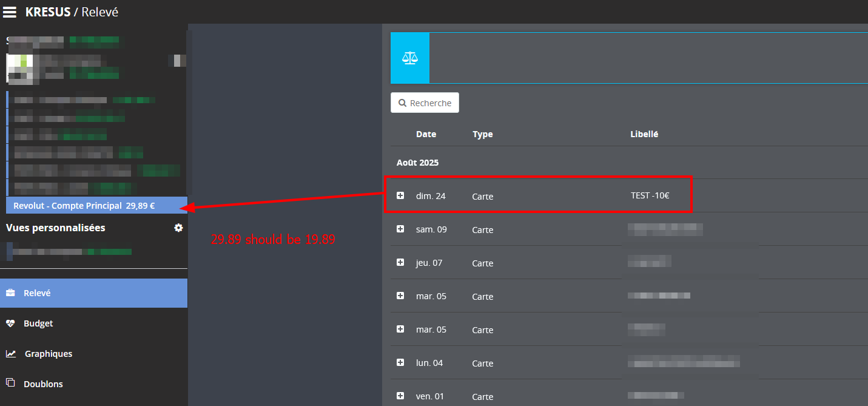
Task: Expand the dim. 24 transaction details
Action: (x=400, y=195)
